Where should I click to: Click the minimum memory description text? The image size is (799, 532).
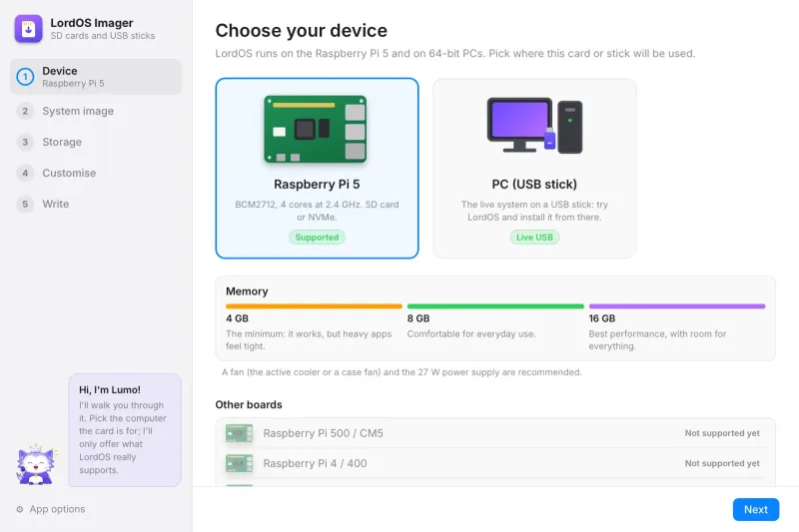[309, 340]
